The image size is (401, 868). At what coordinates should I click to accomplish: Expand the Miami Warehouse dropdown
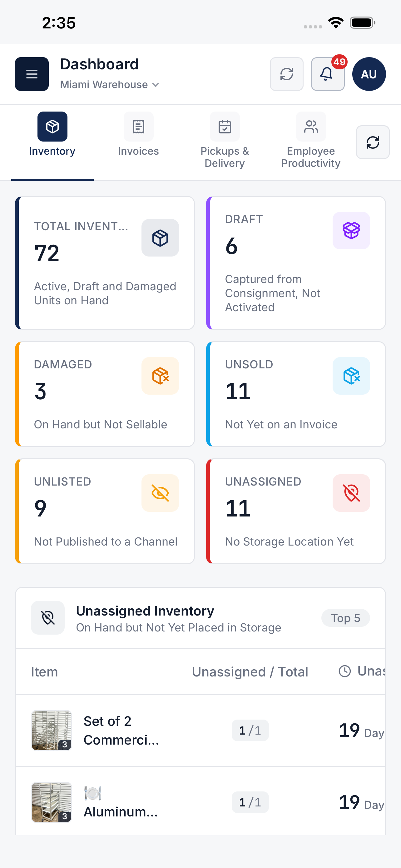coord(109,85)
